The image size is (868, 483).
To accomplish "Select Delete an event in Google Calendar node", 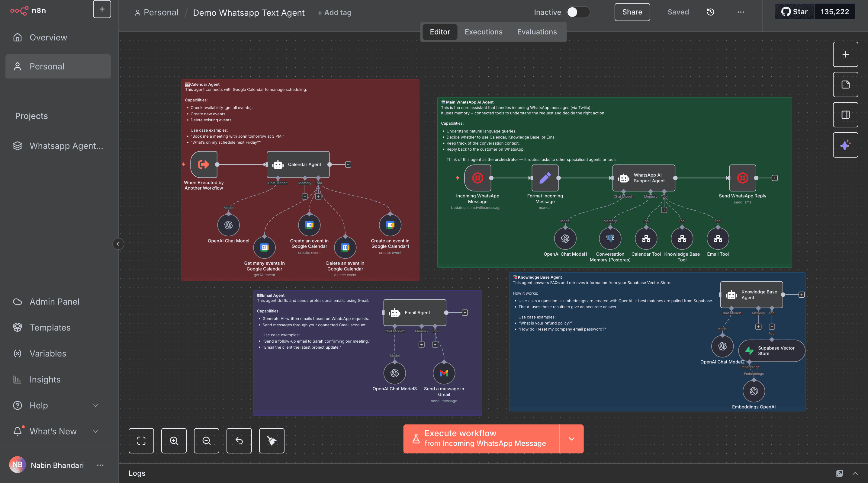I will point(345,248).
